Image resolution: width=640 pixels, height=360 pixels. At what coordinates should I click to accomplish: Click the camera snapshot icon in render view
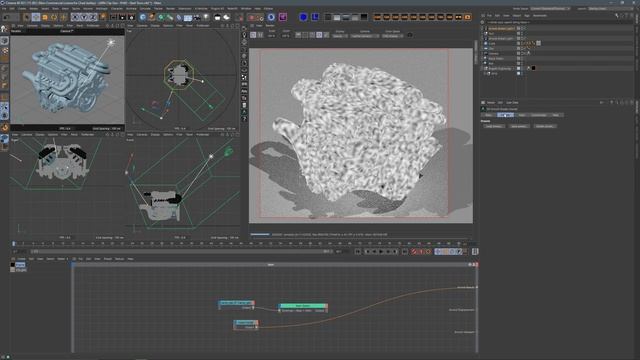(x=410, y=36)
